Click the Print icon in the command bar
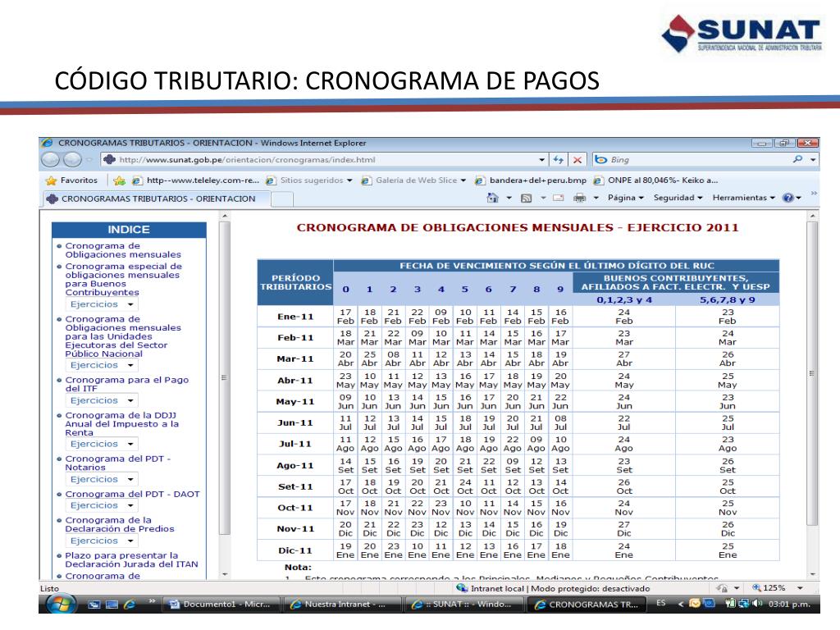The width and height of the screenshot is (840, 630). 579,199
